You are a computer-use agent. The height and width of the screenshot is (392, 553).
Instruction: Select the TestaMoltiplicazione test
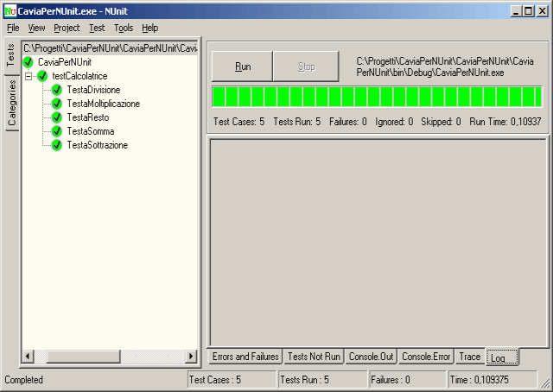pos(104,104)
